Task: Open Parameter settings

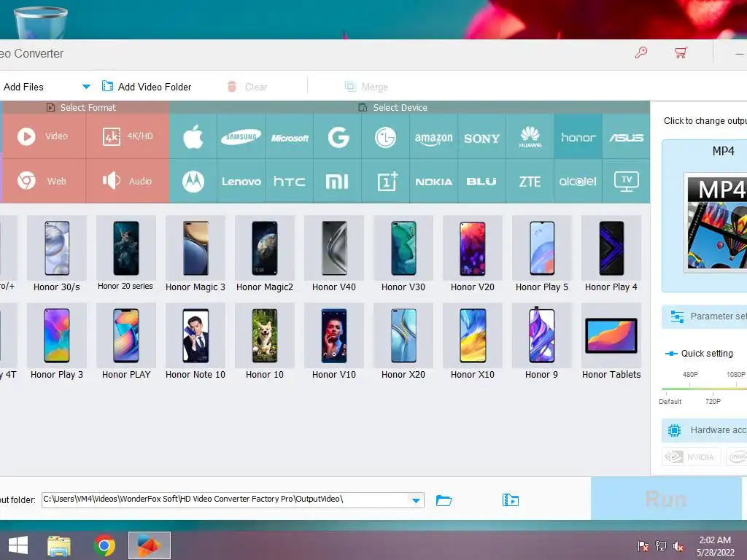Action: click(705, 316)
